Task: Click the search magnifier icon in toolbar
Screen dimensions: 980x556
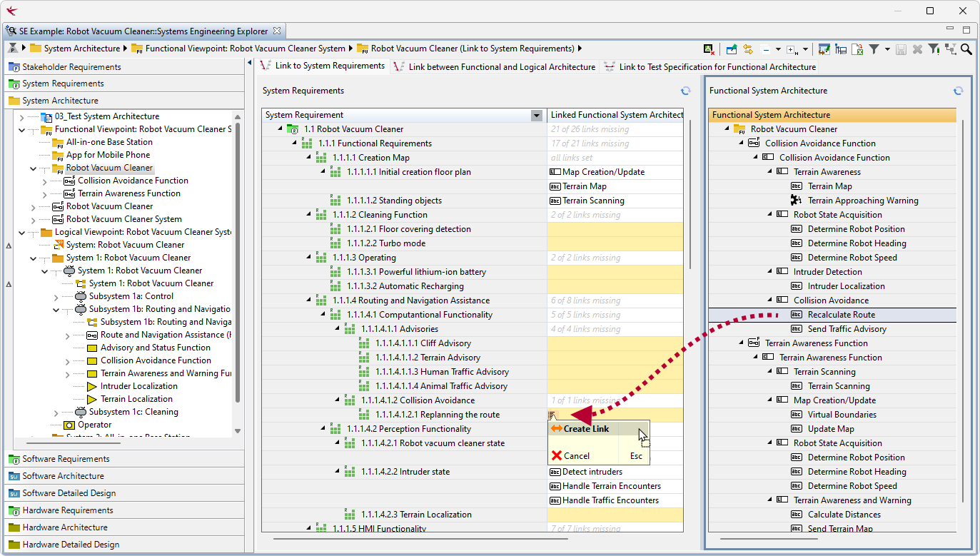Action: pyautogui.click(x=966, y=49)
